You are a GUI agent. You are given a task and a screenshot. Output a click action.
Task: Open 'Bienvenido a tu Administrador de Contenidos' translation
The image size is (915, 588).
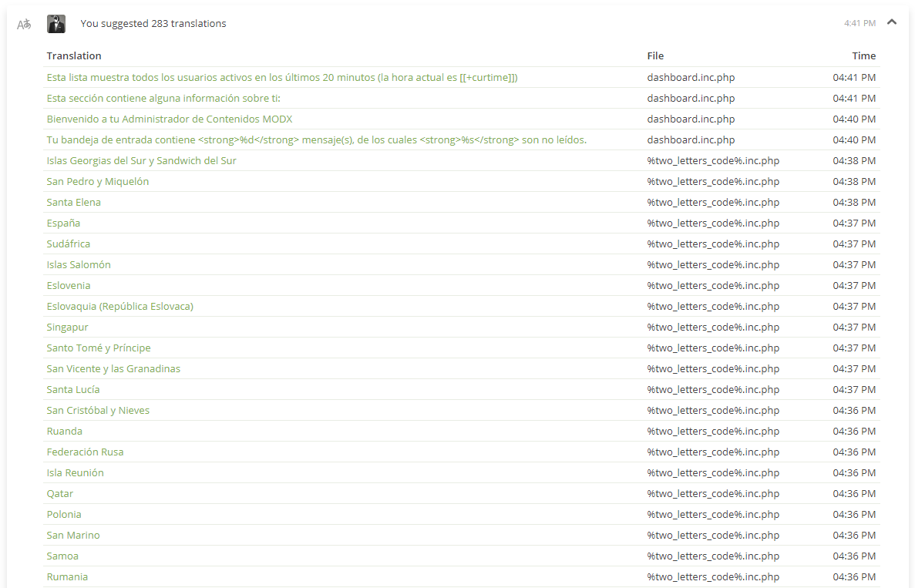click(x=170, y=119)
